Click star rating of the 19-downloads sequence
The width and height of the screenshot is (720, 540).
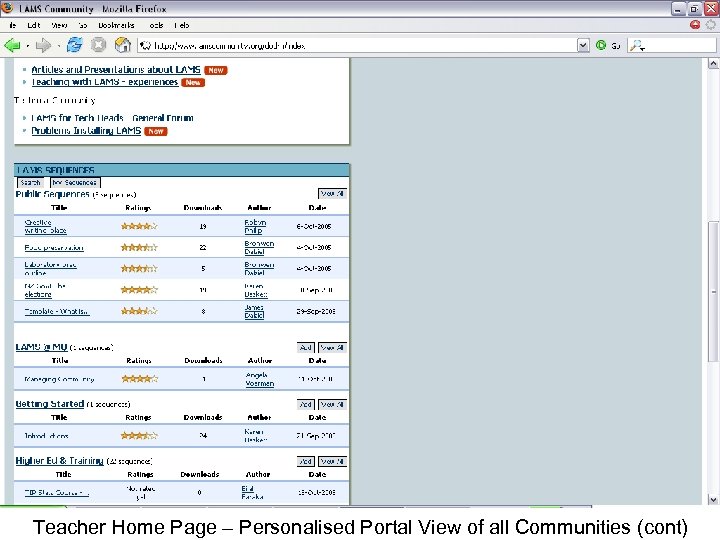[139, 226]
